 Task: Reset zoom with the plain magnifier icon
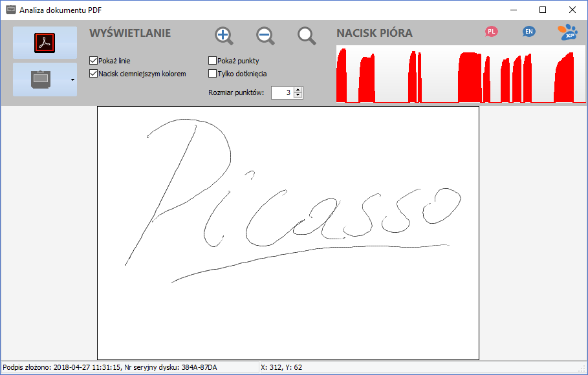click(x=307, y=36)
